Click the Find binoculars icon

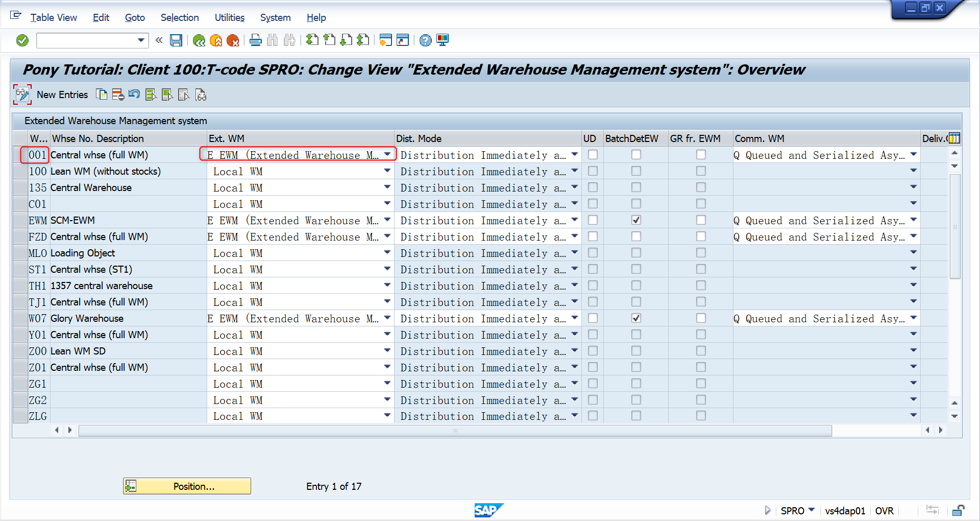pyautogui.click(x=273, y=40)
